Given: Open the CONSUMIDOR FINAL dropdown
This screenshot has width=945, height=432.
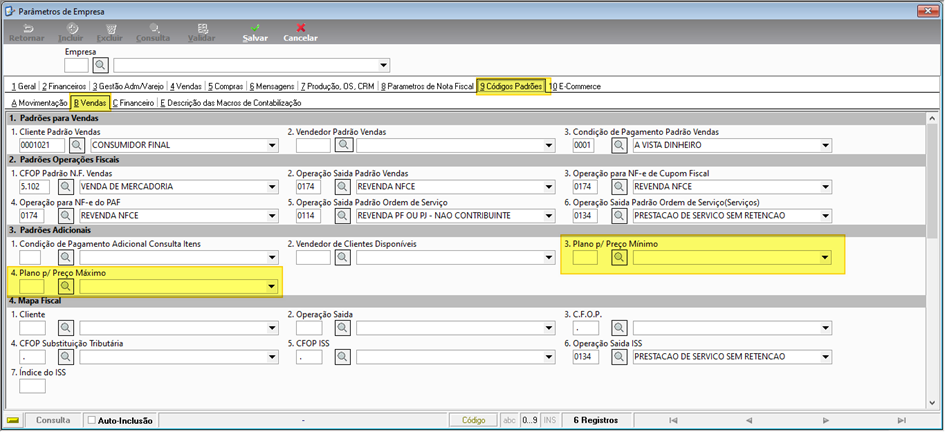Looking at the screenshot, I should pos(272,145).
